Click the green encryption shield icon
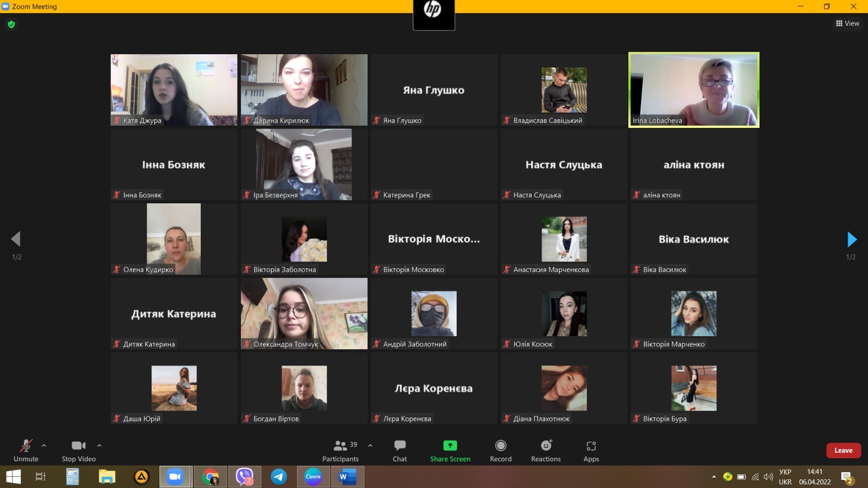Image resolution: width=868 pixels, height=488 pixels. point(11,24)
